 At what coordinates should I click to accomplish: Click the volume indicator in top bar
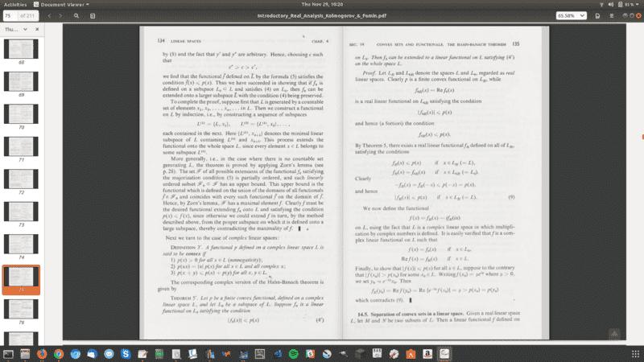[x=611, y=4]
